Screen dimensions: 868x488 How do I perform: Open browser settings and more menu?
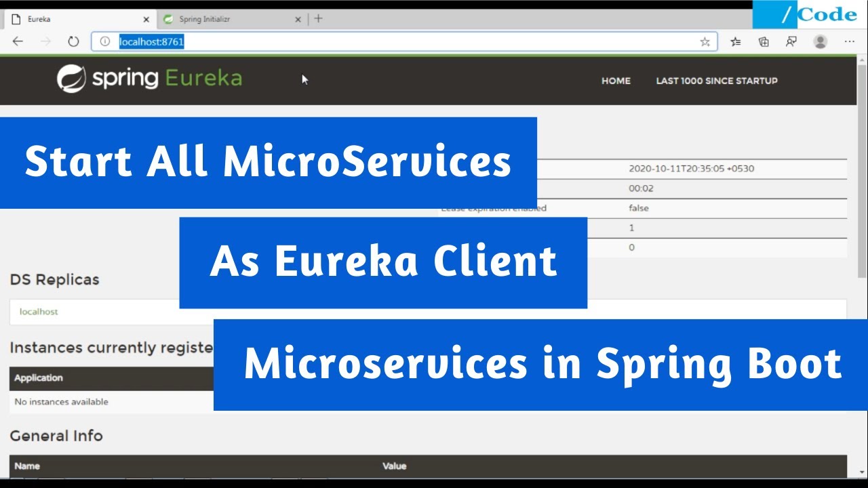click(849, 41)
